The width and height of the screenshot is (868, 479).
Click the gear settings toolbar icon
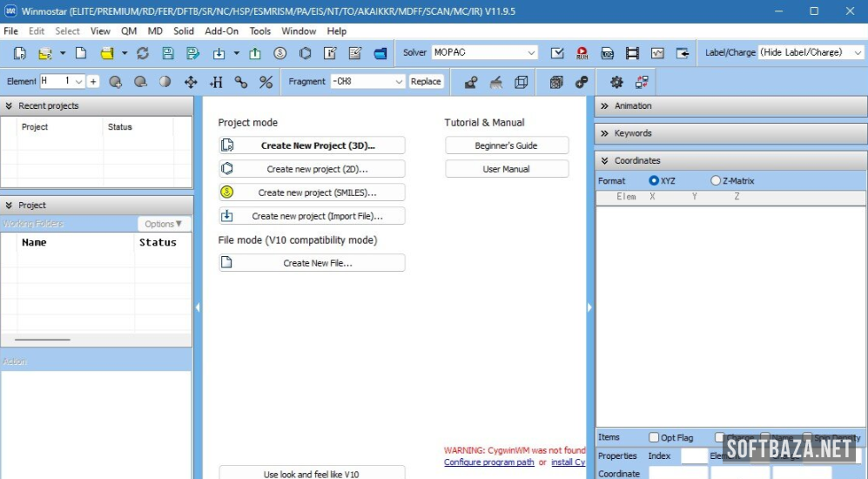click(x=616, y=82)
